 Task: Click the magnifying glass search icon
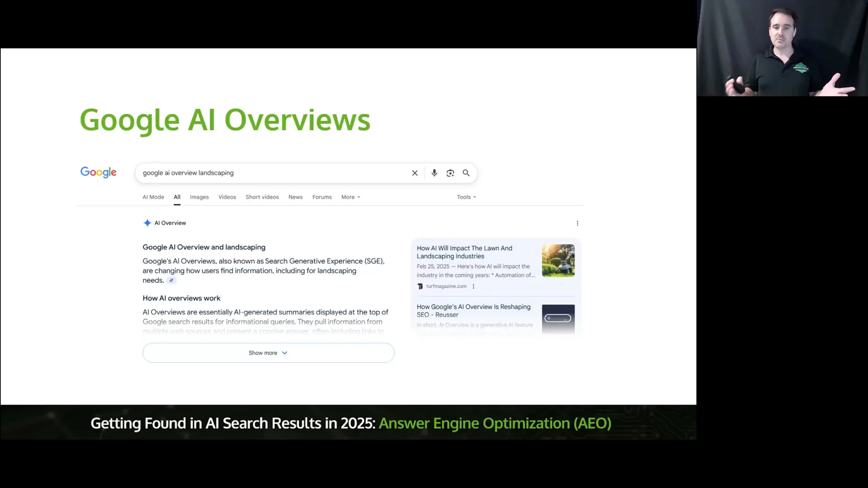(x=466, y=173)
